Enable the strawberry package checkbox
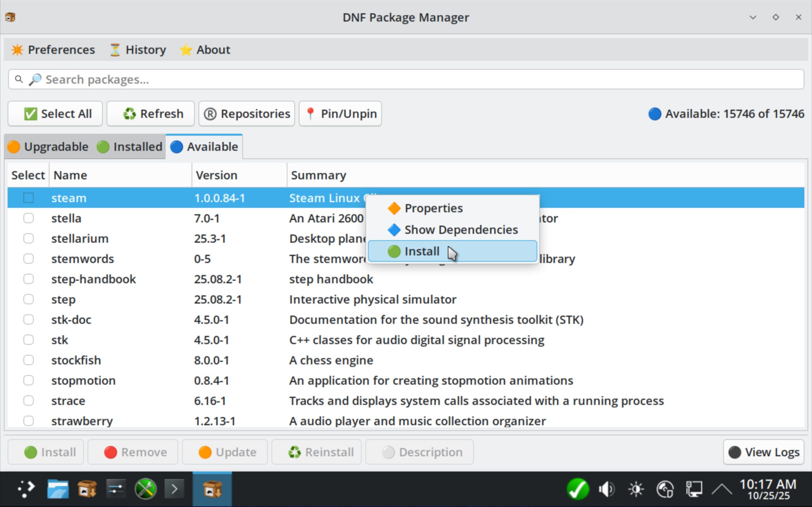This screenshot has height=507, width=812. click(29, 421)
